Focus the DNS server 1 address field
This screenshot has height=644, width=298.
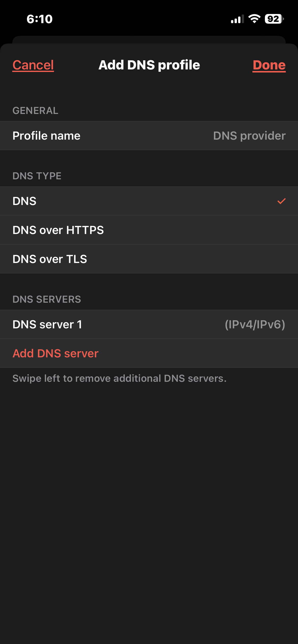click(x=149, y=324)
